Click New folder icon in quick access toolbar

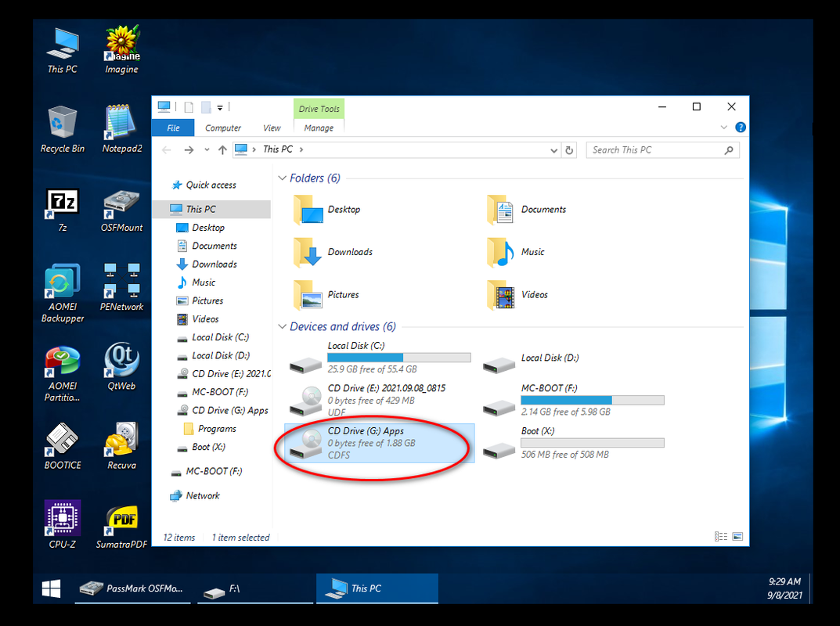pyautogui.click(x=206, y=107)
